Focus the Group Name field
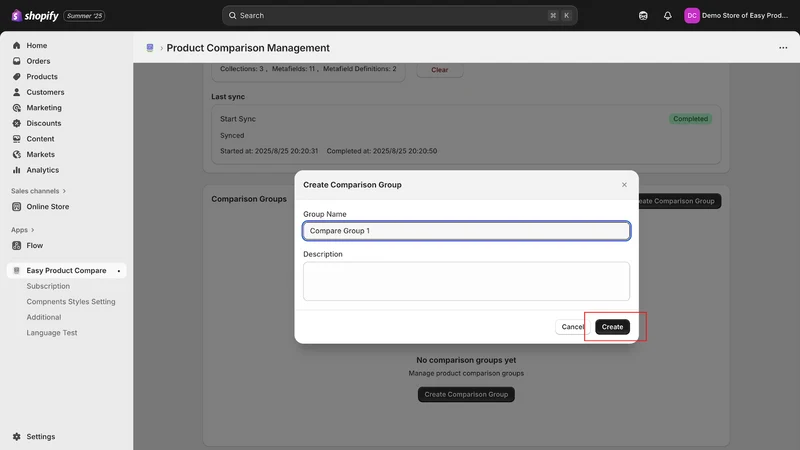Screen dimensions: 800x450 pos(466,231)
